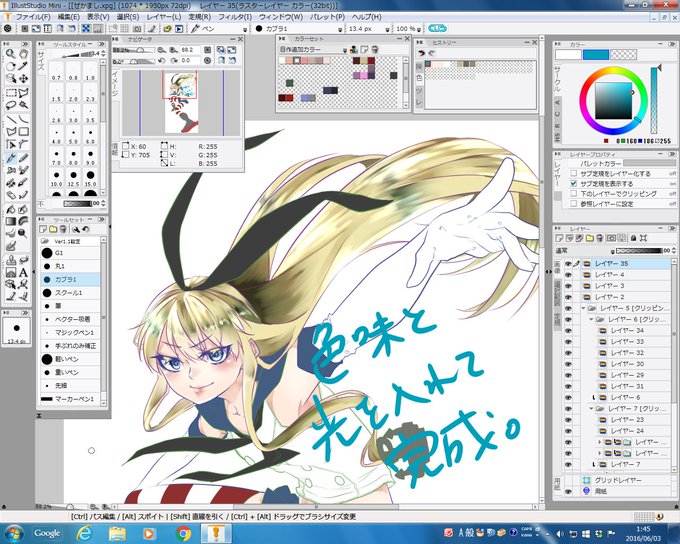
Task: Delete layer using layer panel trash icon
Action: (x=600, y=238)
